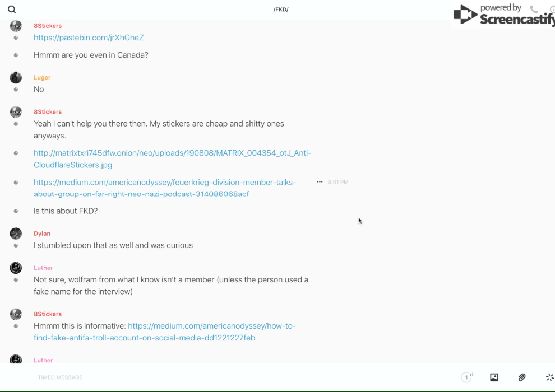Click "Is this about FKD?" message
The image size is (555, 392).
point(66,211)
